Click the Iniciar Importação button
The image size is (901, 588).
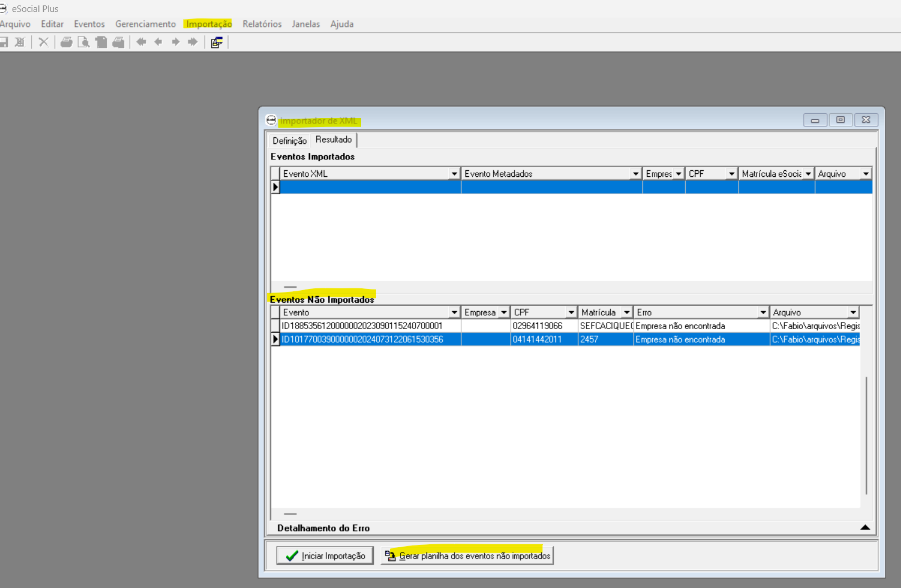325,556
